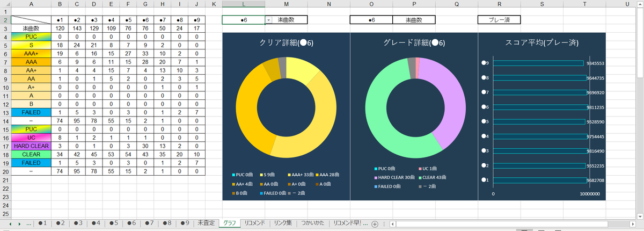
Task: Select row 1 header
Action: coord(5,11)
